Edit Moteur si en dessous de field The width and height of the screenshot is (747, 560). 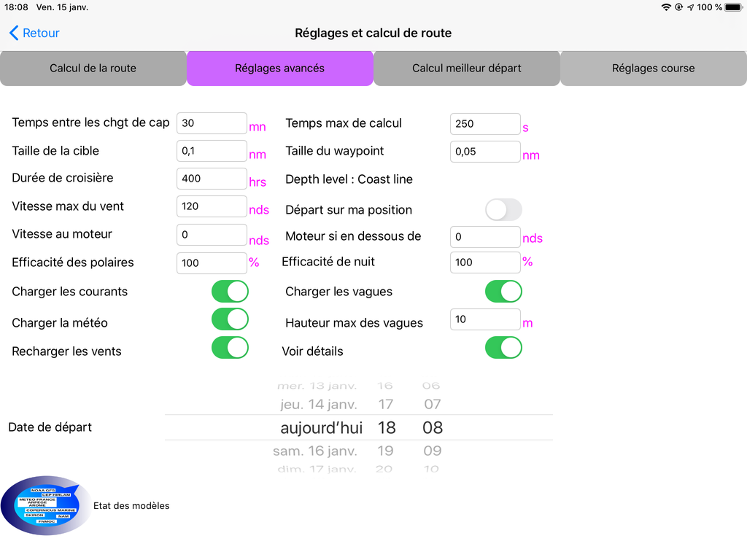(485, 237)
